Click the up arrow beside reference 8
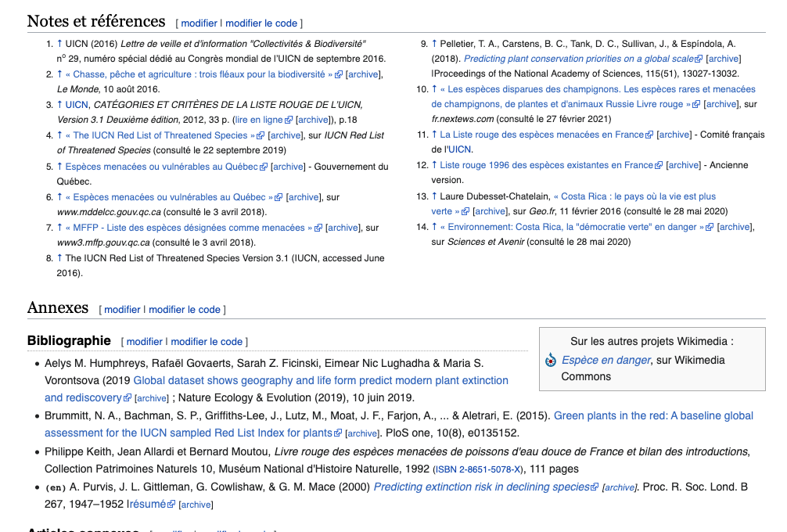This screenshot has width=787, height=532. 59,258
